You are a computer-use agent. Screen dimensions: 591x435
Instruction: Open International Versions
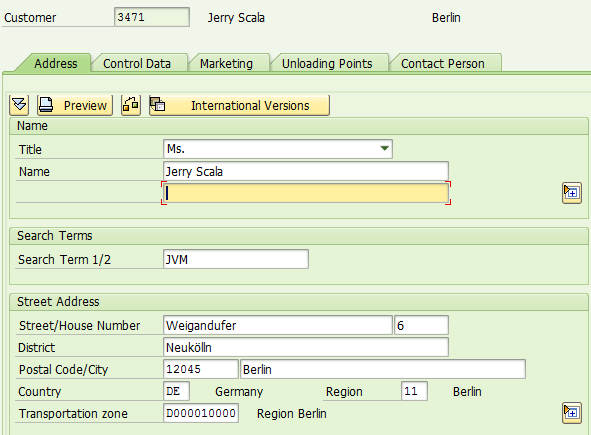pyautogui.click(x=239, y=105)
